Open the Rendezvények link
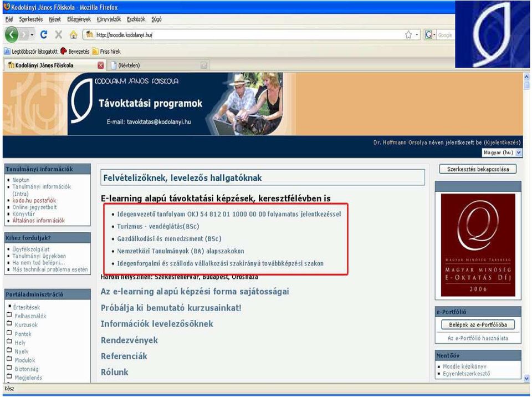This screenshot has height=397, width=532. pyautogui.click(x=129, y=340)
